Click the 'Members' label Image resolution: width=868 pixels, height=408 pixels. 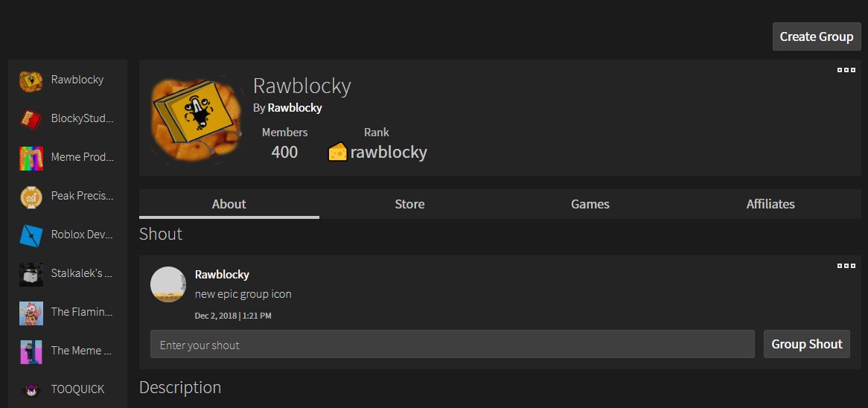(284, 133)
